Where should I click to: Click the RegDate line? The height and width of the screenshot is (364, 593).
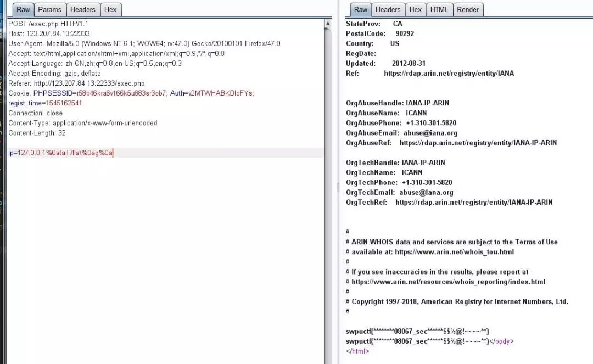(x=361, y=54)
